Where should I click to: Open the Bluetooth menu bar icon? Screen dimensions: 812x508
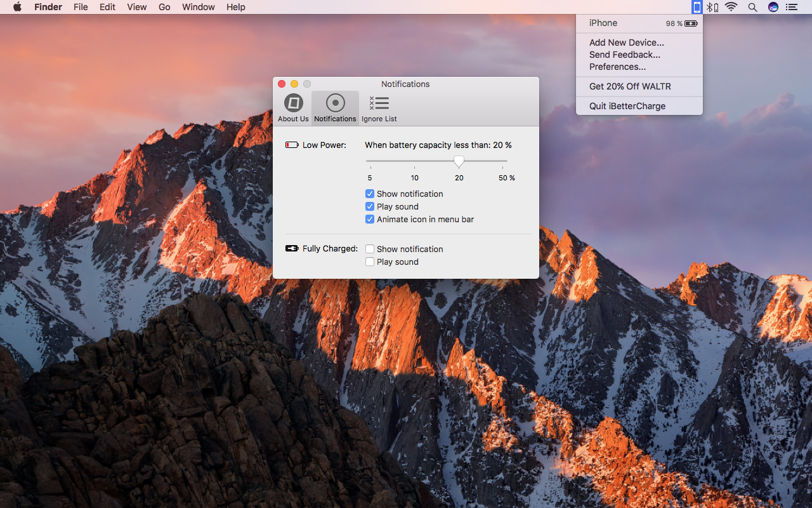pyautogui.click(x=713, y=7)
